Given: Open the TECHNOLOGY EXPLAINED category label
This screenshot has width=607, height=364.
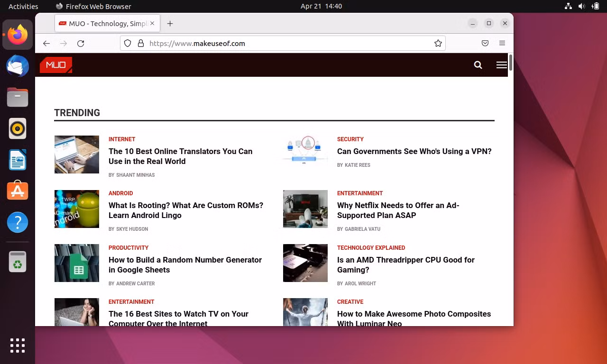Looking at the screenshot, I should pyautogui.click(x=371, y=248).
